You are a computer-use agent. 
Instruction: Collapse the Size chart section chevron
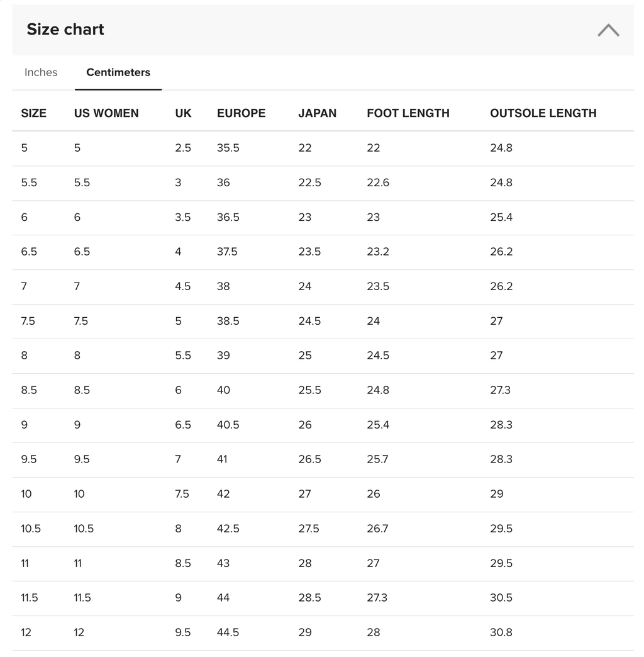[x=608, y=30]
